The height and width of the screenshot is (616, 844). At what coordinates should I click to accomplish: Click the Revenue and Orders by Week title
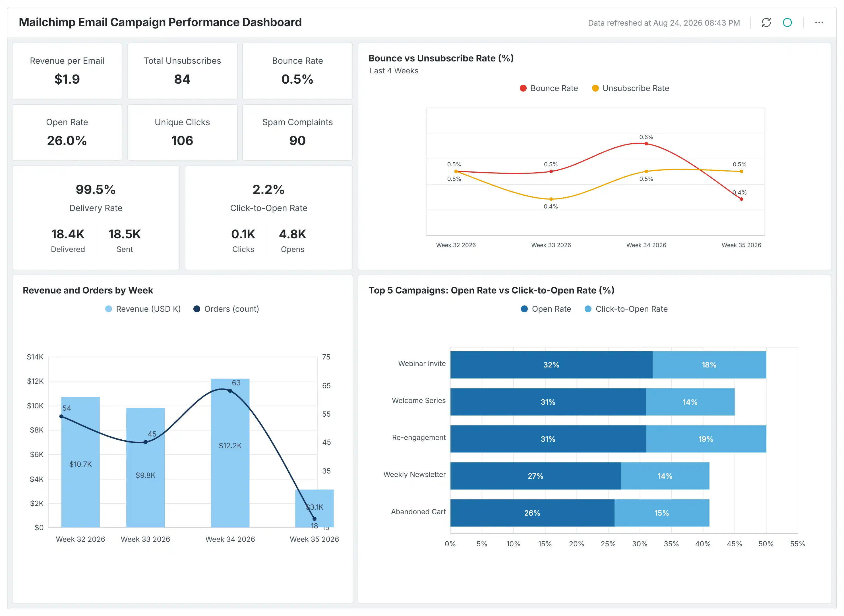point(88,290)
